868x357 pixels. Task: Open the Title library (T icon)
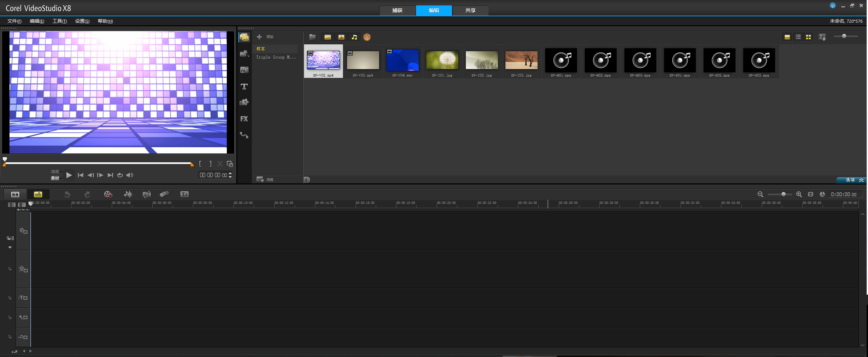point(244,87)
